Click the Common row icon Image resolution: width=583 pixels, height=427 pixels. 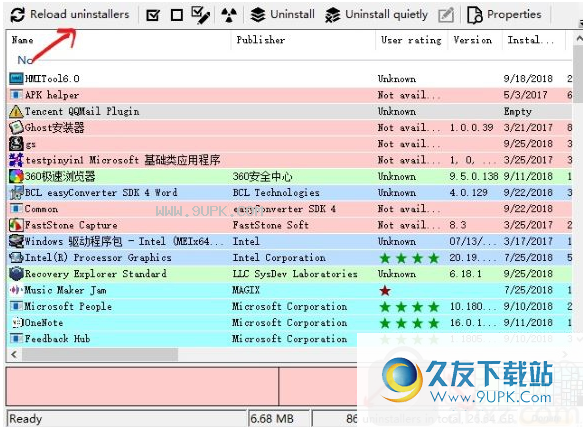[16, 209]
